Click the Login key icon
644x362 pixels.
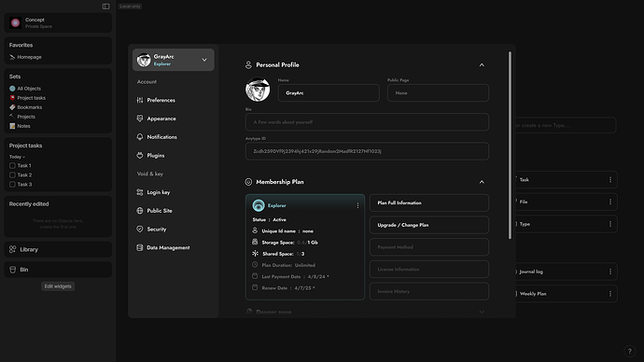(x=140, y=192)
